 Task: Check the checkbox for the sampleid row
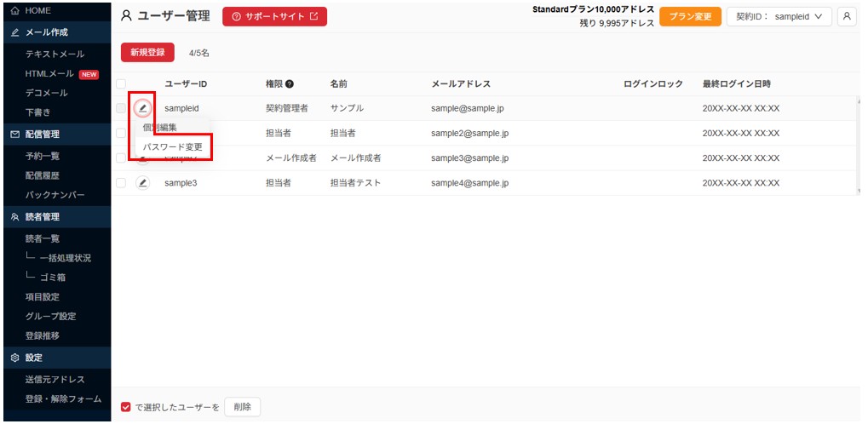pyautogui.click(x=121, y=108)
